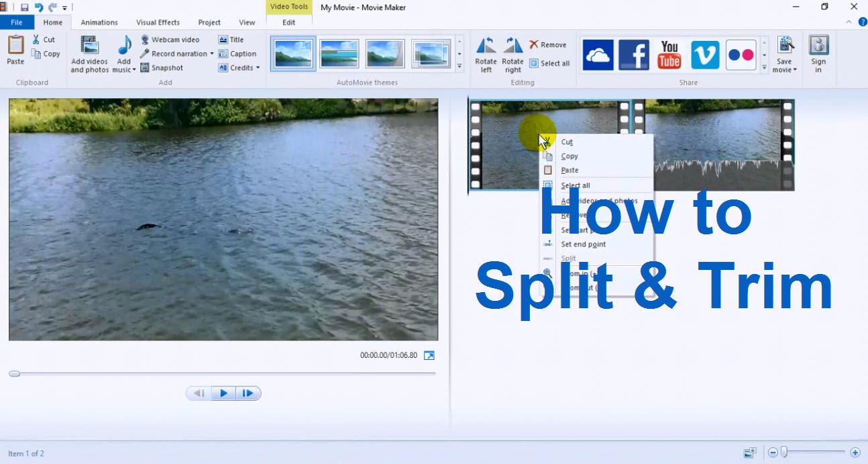The image size is (868, 464).
Task: Click Select all in Editing group
Action: tap(549, 63)
